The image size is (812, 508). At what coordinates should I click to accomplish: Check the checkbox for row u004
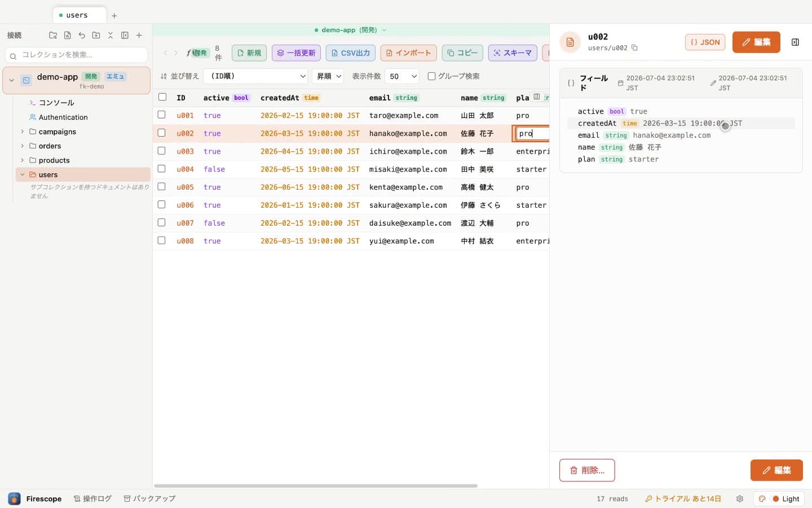pyautogui.click(x=161, y=169)
